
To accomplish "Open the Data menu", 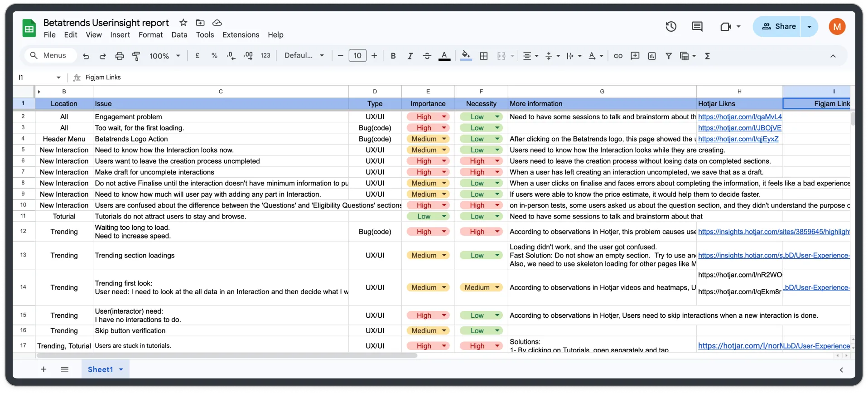I will point(179,35).
